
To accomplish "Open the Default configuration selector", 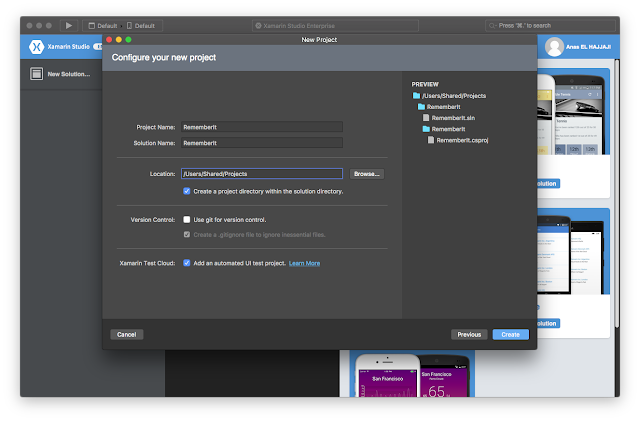I will pyautogui.click(x=103, y=26).
